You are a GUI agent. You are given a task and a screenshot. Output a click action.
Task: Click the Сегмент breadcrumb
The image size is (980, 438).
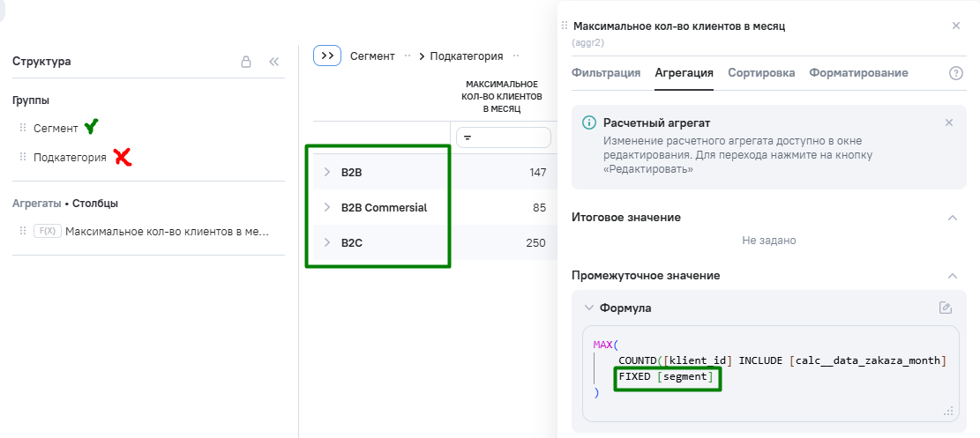pos(372,56)
